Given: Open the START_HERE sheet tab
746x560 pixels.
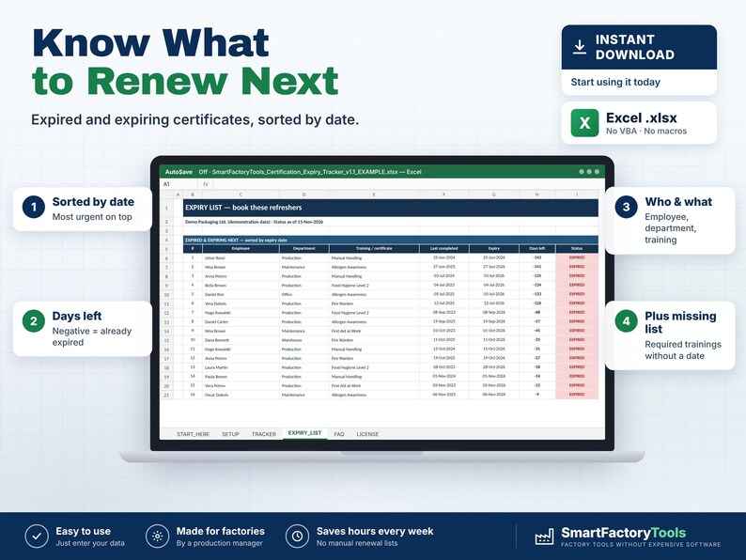Looking at the screenshot, I should click(x=193, y=434).
